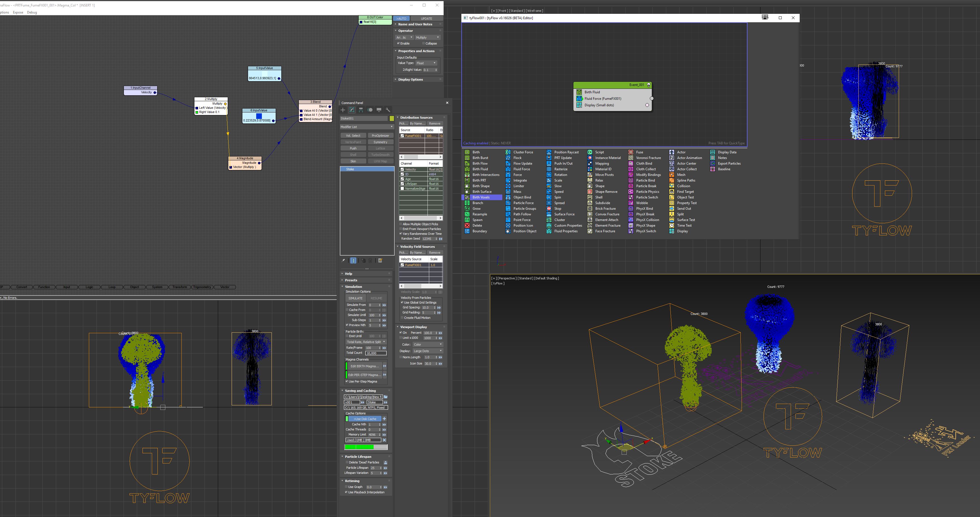The height and width of the screenshot is (517, 980).
Task: Open the Debug menu
Action: (x=32, y=12)
